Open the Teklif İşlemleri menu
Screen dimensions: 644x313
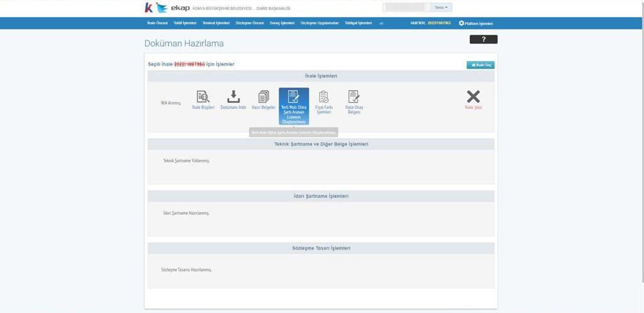pos(185,23)
